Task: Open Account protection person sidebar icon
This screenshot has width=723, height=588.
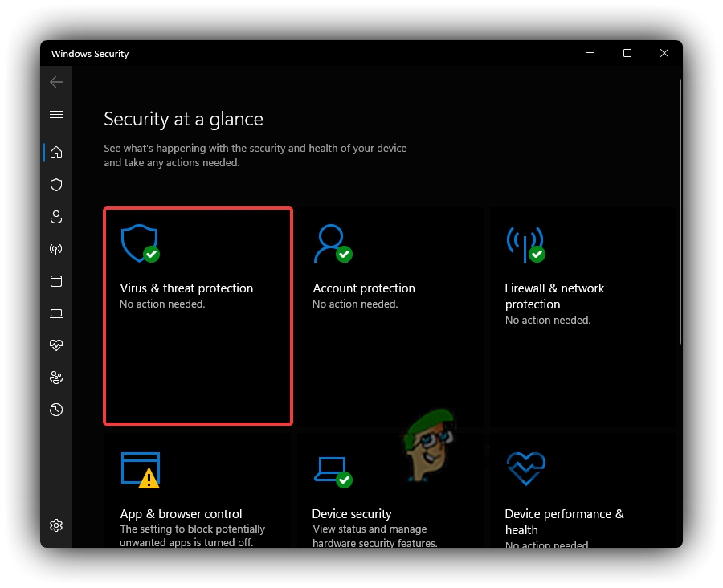Action: [56, 217]
